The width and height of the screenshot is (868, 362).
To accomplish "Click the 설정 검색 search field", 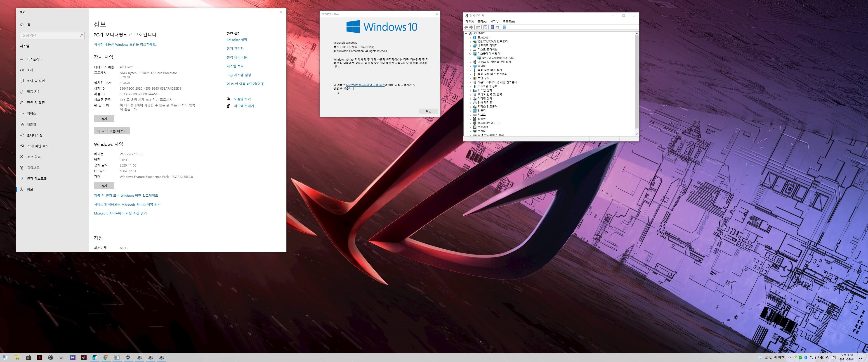I will point(52,36).
